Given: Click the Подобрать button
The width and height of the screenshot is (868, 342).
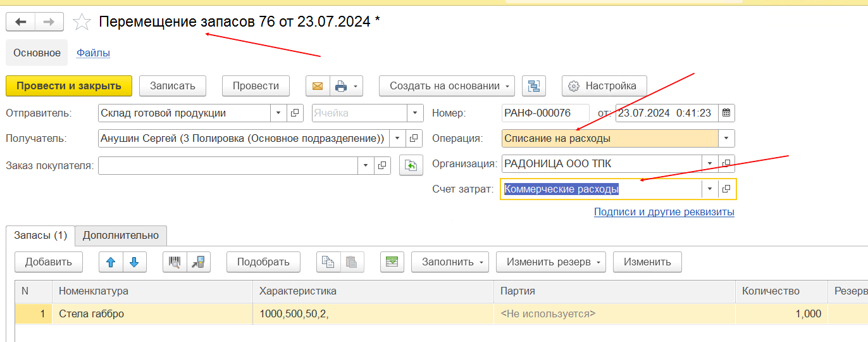Looking at the screenshot, I should (263, 262).
